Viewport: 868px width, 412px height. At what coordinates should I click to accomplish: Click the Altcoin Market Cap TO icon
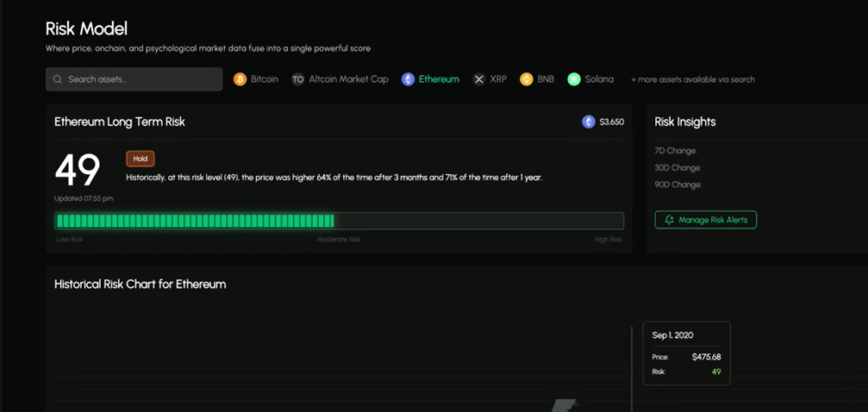298,79
